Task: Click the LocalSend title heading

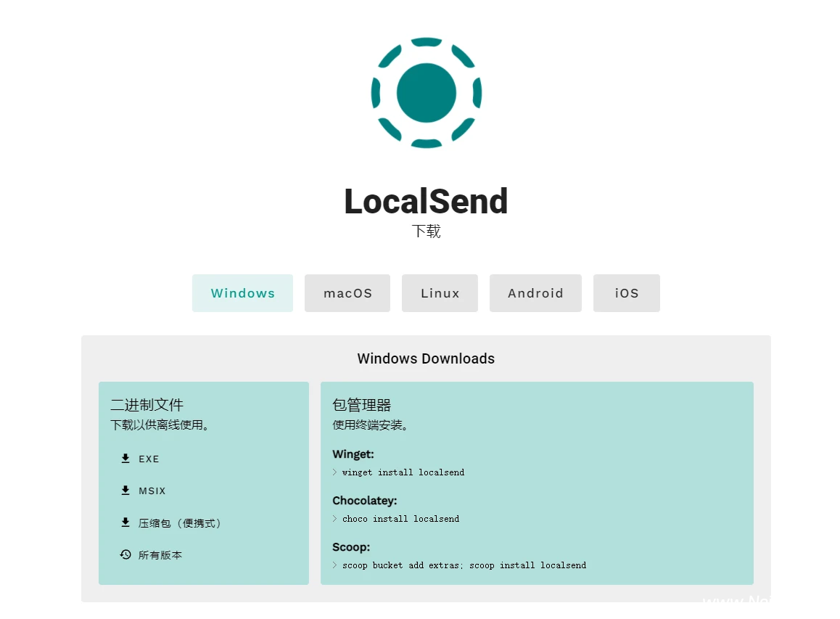Action: click(x=426, y=202)
